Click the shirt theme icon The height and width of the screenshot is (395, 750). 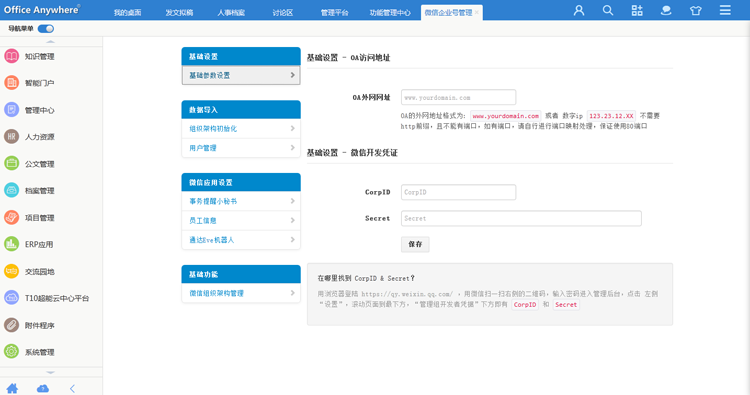pyautogui.click(x=696, y=10)
